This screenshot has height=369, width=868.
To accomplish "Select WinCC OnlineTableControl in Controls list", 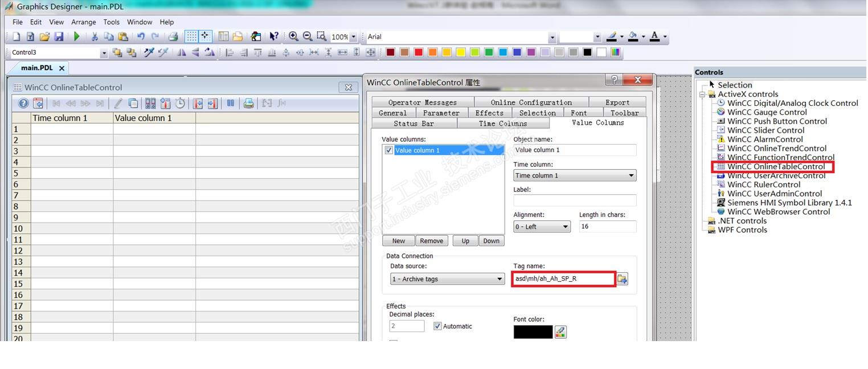I will (776, 167).
